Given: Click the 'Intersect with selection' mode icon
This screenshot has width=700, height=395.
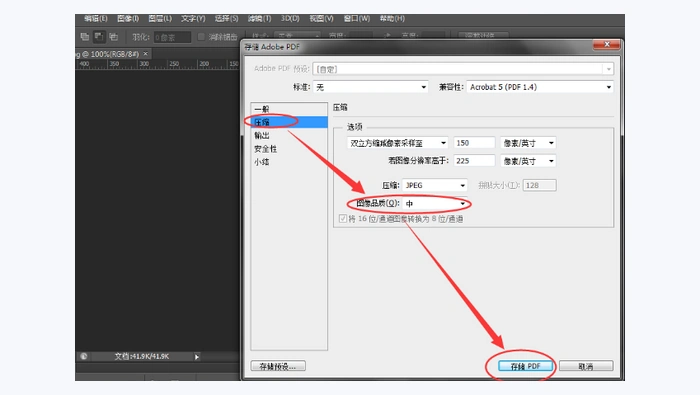Looking at the screenshot, I should (x=114, y=37).
